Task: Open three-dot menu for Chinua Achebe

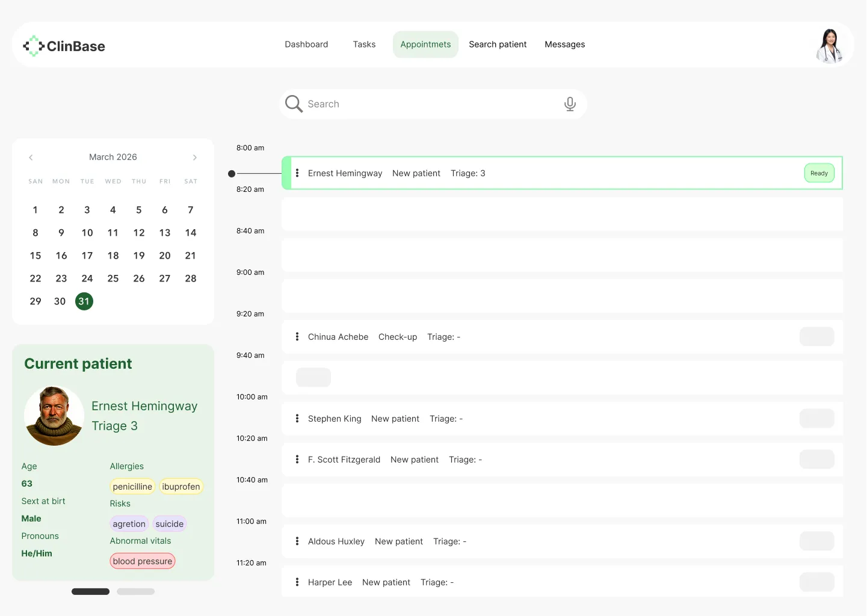Action: tap(297, 337)
